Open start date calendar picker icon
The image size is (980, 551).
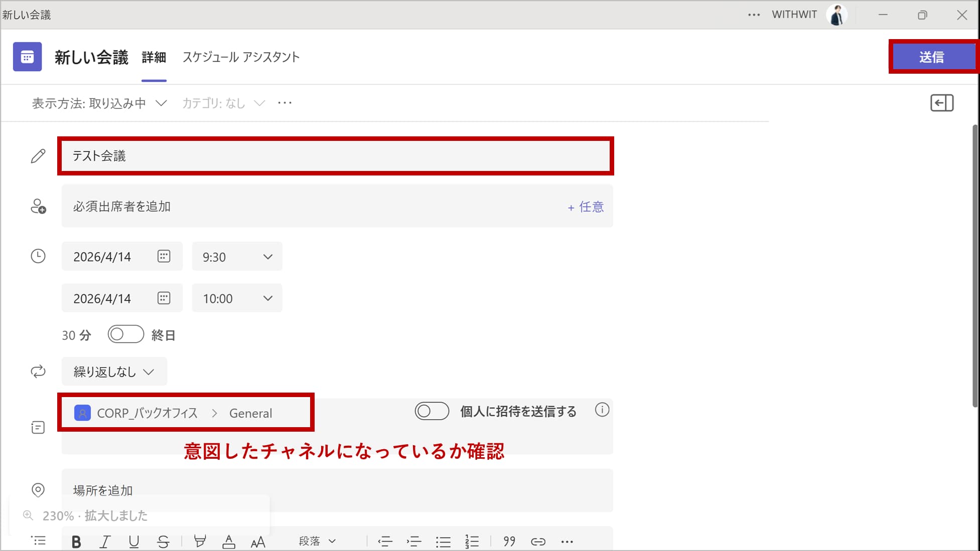coord(164,256)
